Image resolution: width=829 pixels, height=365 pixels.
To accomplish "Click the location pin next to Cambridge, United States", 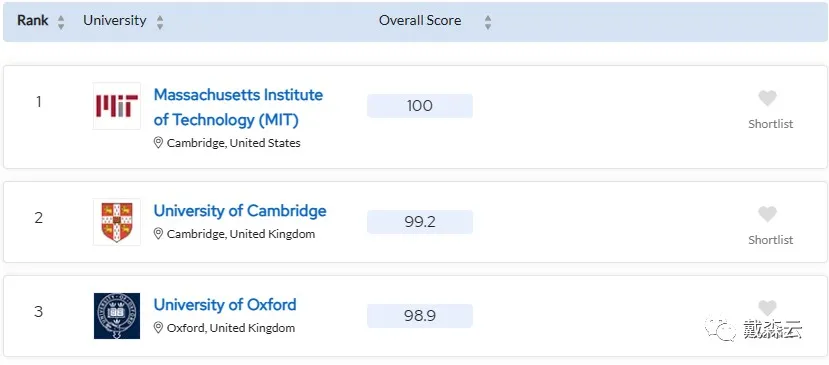I will (x=158, y=143).
